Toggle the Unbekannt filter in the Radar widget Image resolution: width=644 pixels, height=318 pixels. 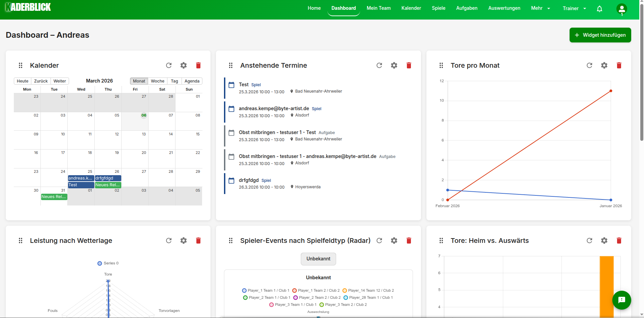pos(318,259)
